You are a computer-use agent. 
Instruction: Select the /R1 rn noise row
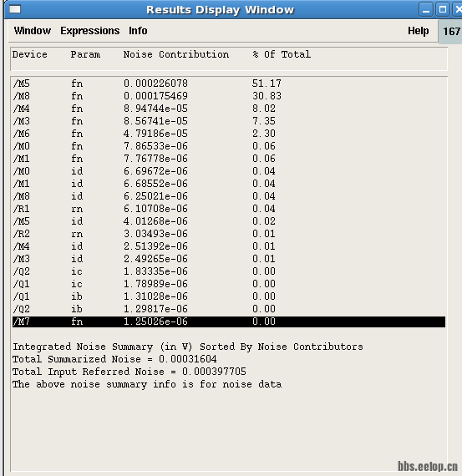coord(229,209)
